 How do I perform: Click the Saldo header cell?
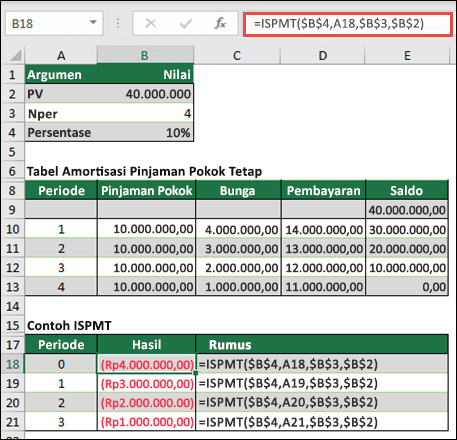[x=407, y=191]
